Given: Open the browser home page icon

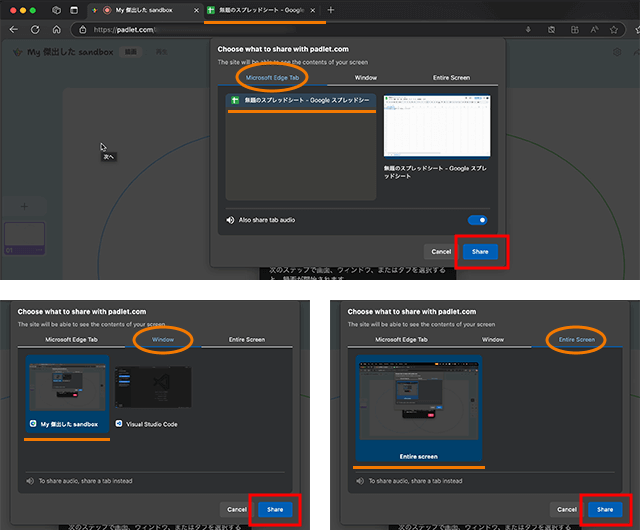Looking at the screenshot, I should tap(57, 29).
